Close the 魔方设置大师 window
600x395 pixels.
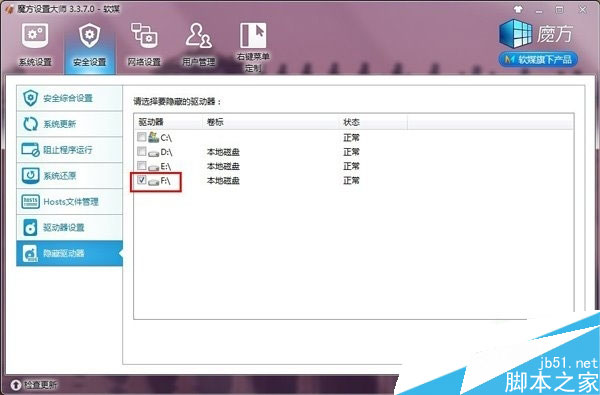tap(582, 9)
